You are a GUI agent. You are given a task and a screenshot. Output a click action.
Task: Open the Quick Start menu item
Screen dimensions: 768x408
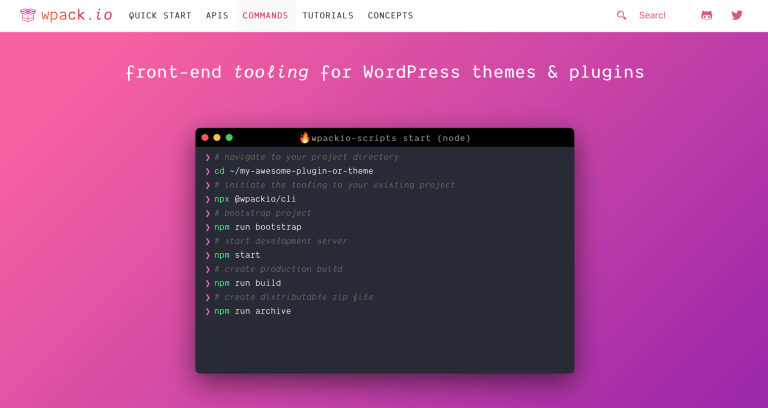click(x=160, y=16)
